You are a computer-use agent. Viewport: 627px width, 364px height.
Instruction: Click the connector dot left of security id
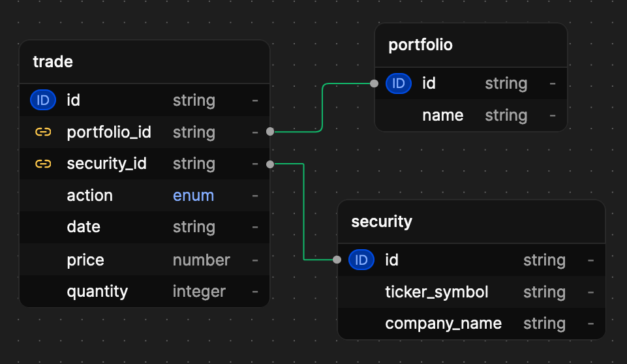click(337, 260)
